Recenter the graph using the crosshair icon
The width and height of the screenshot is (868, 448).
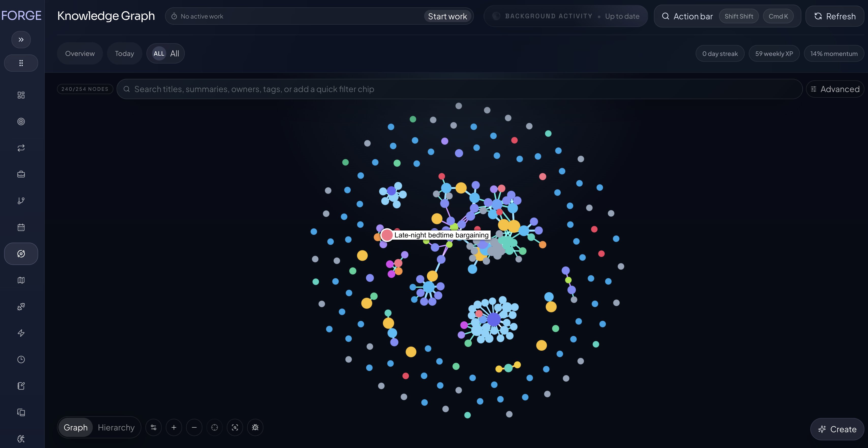coord(215,427)
